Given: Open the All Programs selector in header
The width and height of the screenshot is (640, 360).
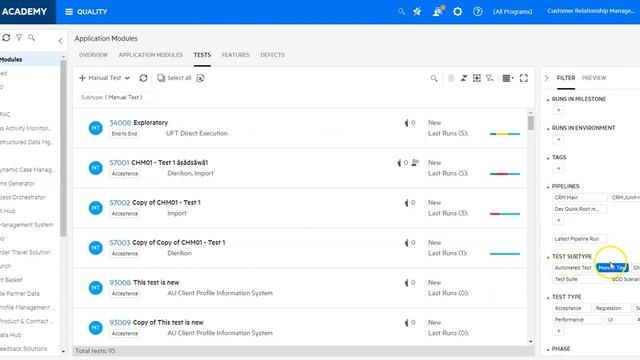Looking at the screenshot, I should 513,11.
